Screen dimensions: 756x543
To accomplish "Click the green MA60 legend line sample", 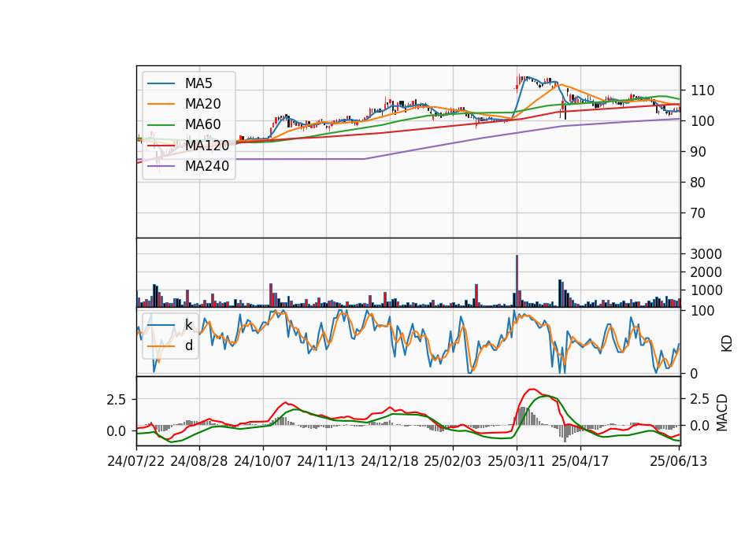I will [x=161, y=125].
